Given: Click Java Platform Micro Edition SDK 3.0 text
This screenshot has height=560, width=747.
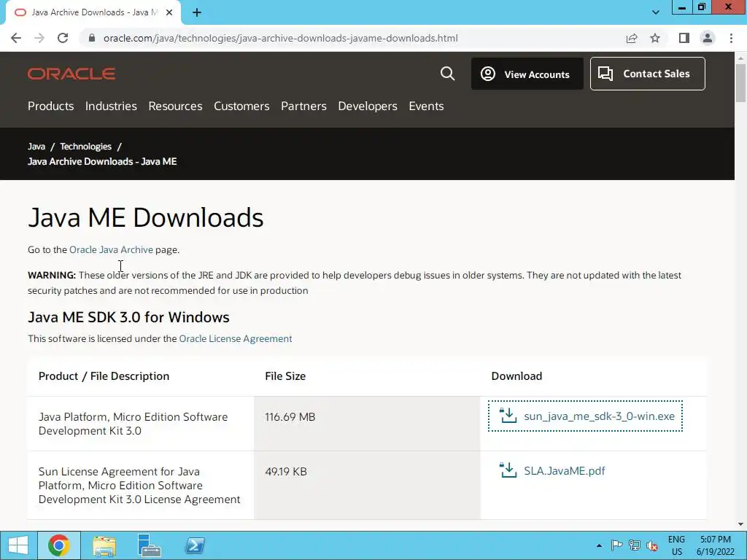Looking at the screenshot, I should (x=133, y=424).
